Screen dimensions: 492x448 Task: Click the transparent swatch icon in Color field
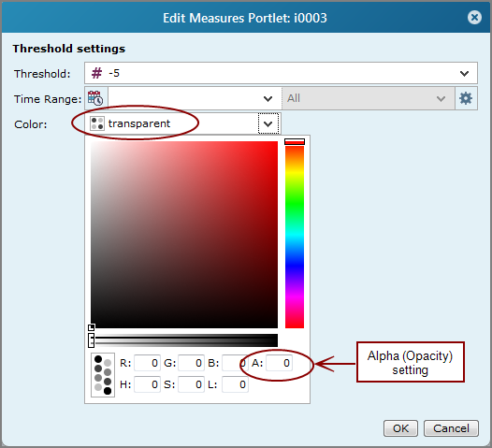(x=97, y=123)
